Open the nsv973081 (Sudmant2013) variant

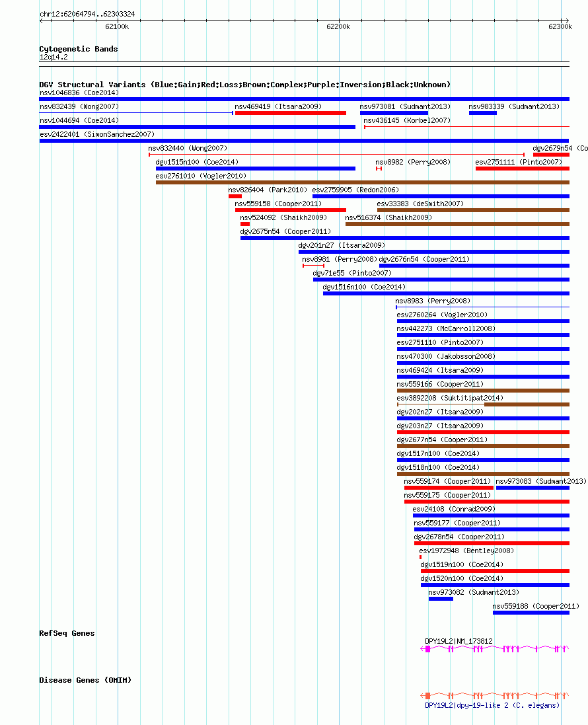pos(405,106)
